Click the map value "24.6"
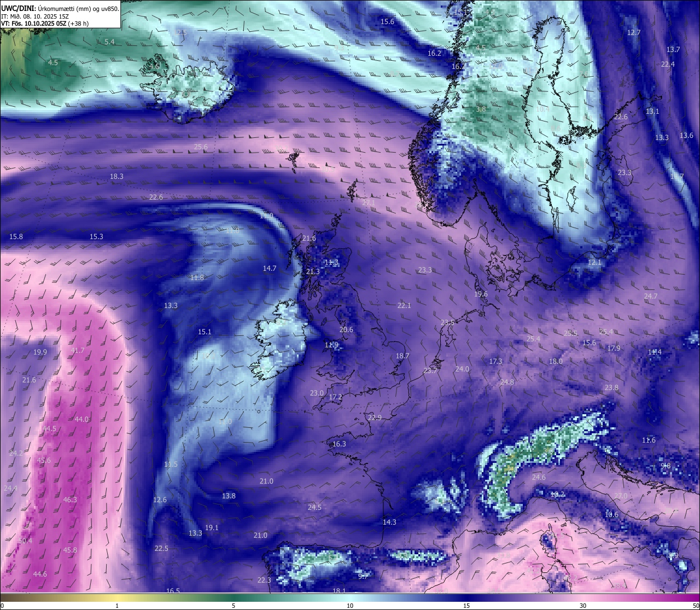The height and width of the screenshot is (610, 700). coord(539,478)
